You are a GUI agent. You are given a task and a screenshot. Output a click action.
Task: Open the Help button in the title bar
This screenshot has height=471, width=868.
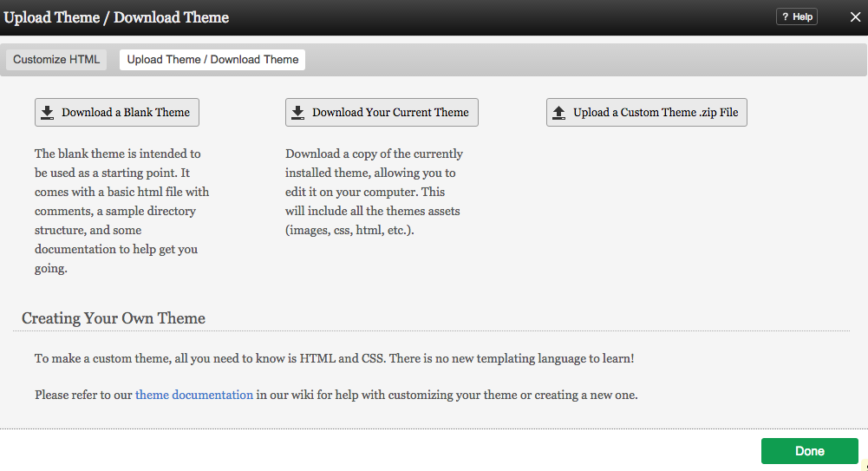click(796, 17)
